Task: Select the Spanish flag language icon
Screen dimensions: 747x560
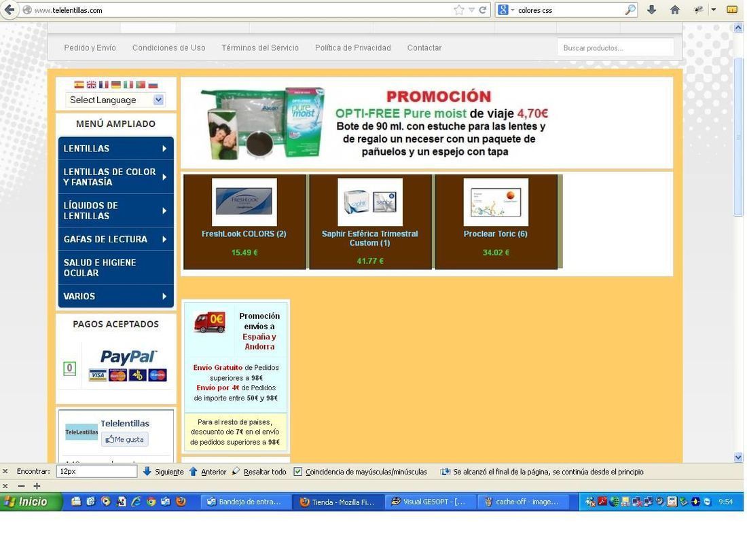Action: coord(79,85)
